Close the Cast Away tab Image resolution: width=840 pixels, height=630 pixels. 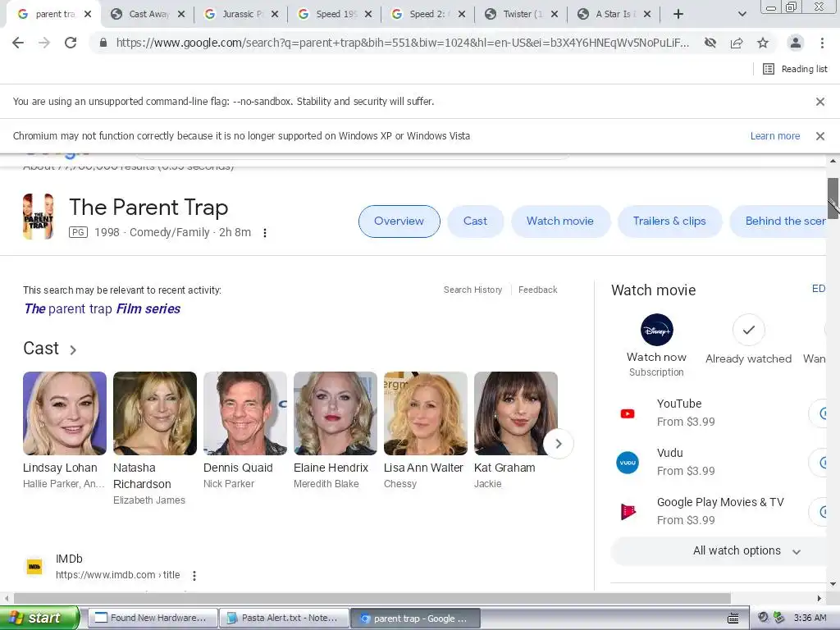[x=181, y=14]
